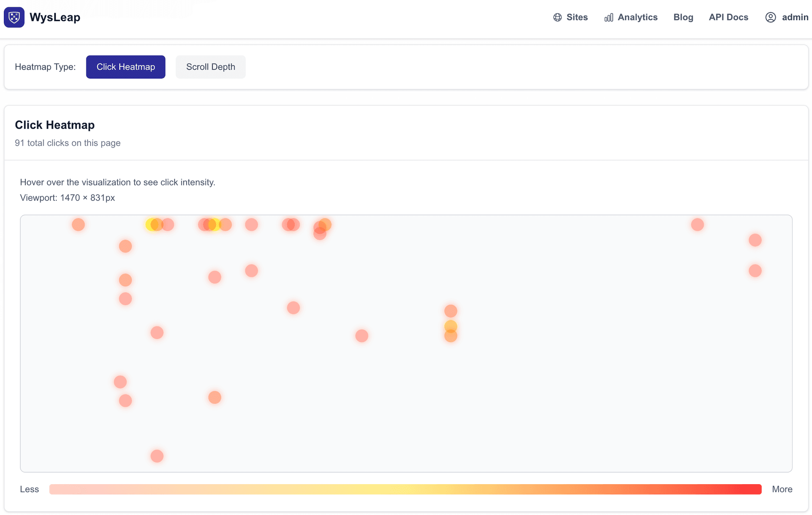The width and height of the screenshot is (812, 515).
Task: Open the Blog page
Action: coord(683,17)
